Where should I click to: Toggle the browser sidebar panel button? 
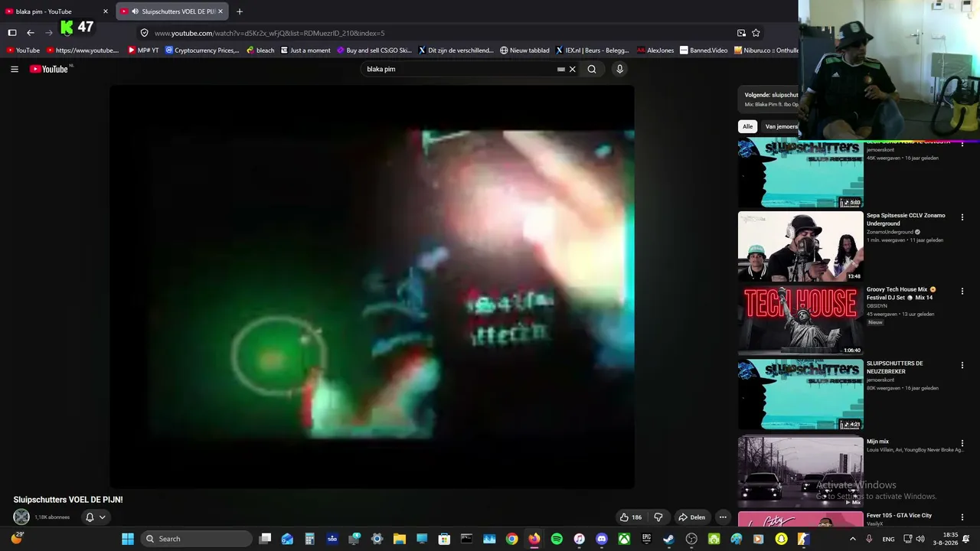coord(12,33)
